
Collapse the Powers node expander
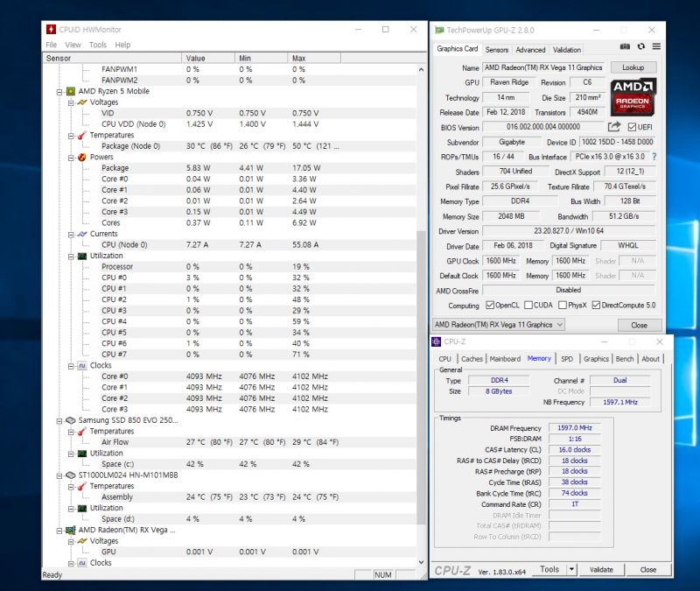pyautogui.click(x=71, y=158)
